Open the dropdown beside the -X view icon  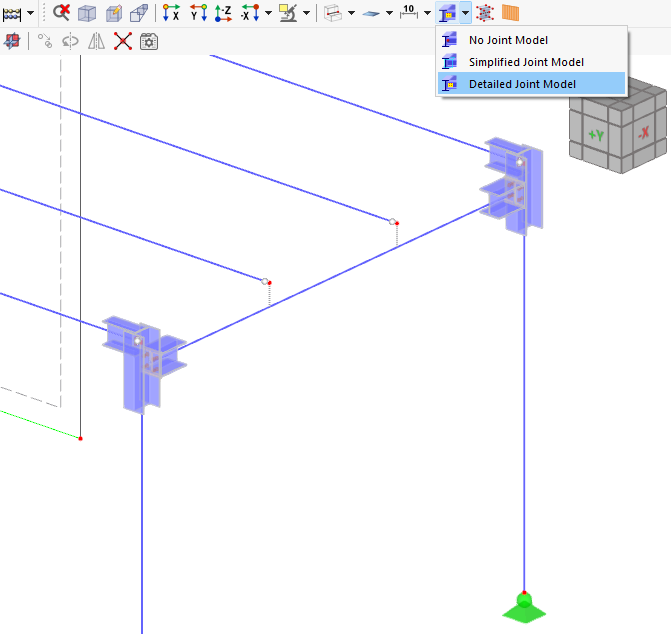pos(268,13)
